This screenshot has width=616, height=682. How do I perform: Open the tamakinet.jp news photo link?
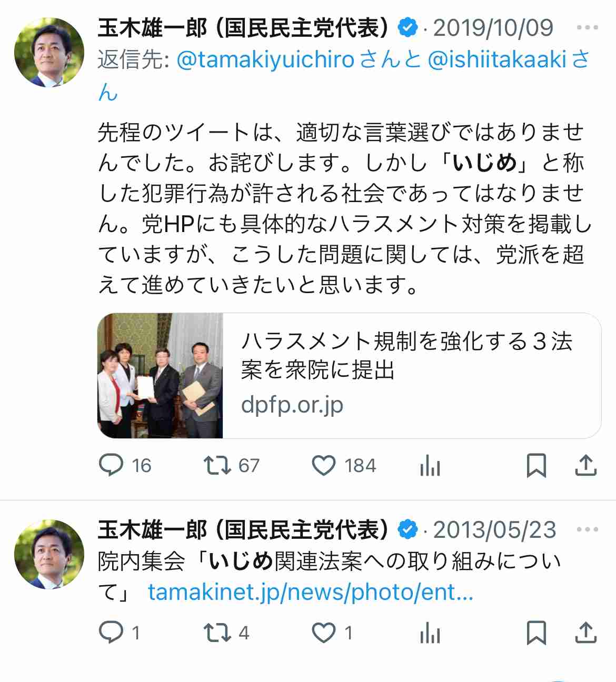tap(311, 593)
